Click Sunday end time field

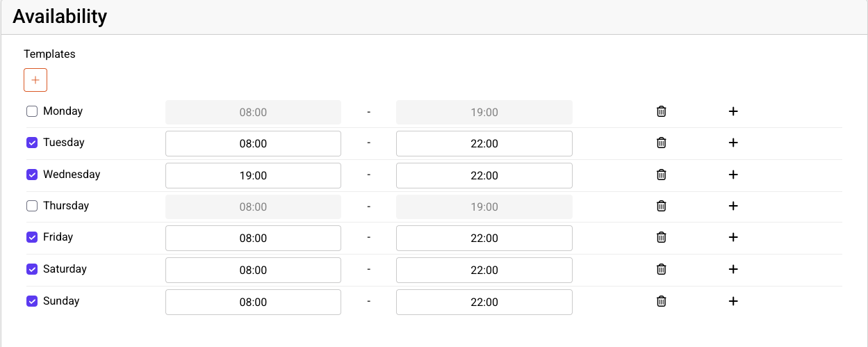[484, 302]
